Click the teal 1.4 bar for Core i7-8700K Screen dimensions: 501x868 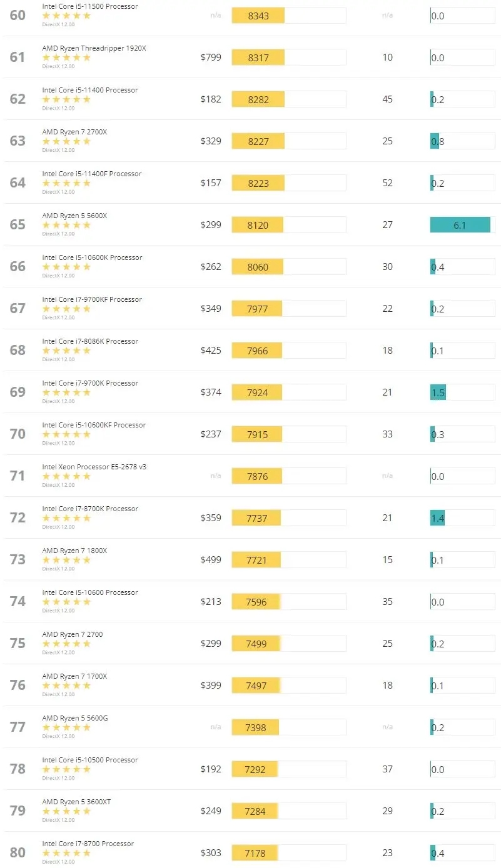[x=437, y=517]
